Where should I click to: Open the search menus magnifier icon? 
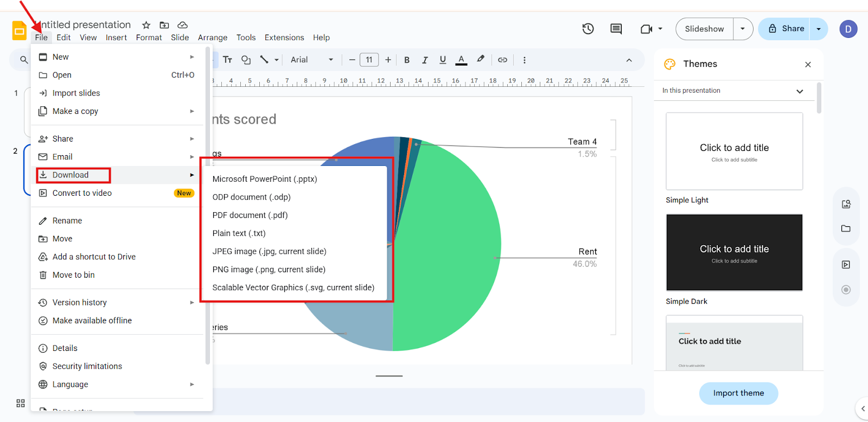coord(24,60)
